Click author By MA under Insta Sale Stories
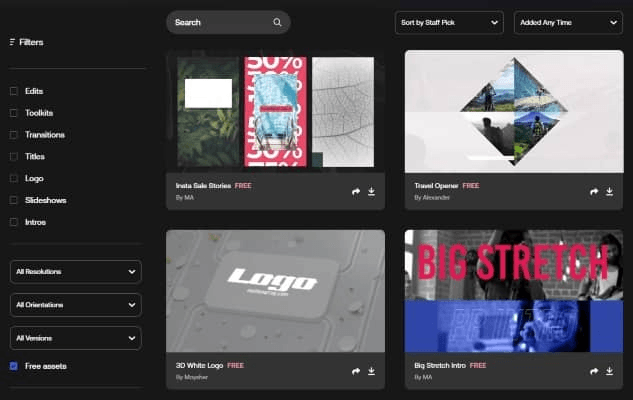This screenshot has height=400, width=633. pos(184,197)
